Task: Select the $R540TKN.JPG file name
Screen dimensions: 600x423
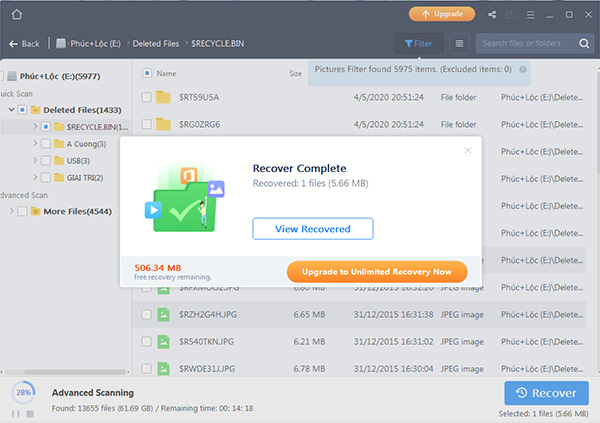Action: pos(207,341)
